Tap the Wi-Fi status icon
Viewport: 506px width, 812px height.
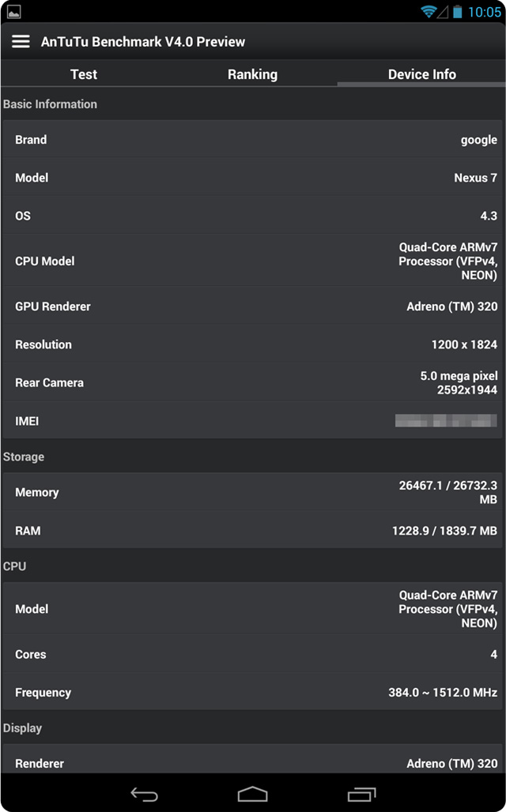428,11
